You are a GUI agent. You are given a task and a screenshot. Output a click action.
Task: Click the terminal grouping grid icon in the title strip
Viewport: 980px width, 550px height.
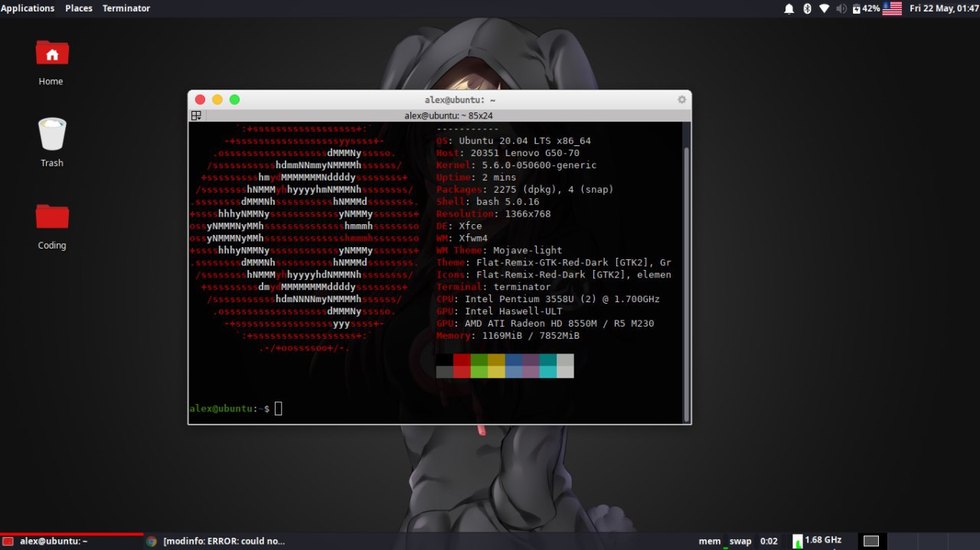coord(196,116)
